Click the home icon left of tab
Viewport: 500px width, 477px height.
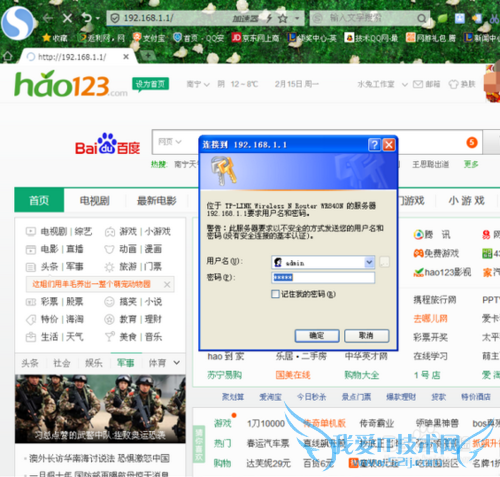point(7,56)
